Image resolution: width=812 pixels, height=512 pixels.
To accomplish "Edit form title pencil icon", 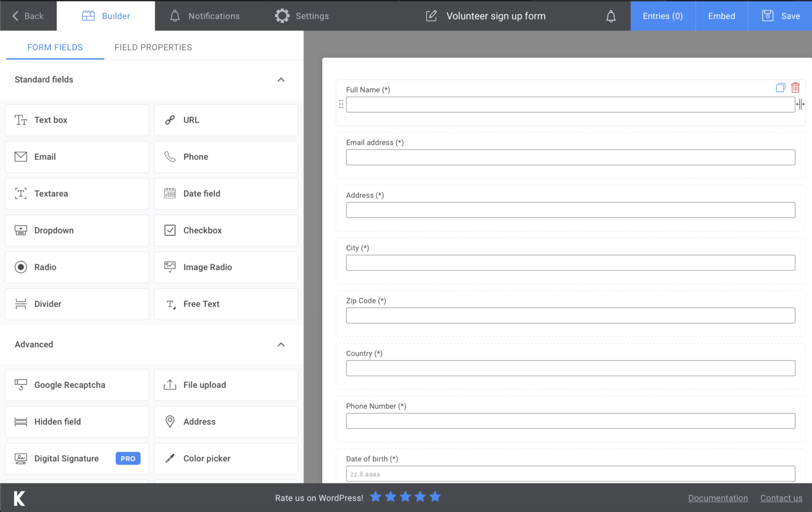I will [x=431, y=16].
